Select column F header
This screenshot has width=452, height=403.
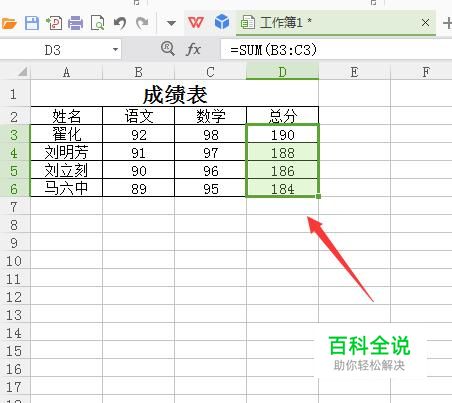click(x=421, y=72)
